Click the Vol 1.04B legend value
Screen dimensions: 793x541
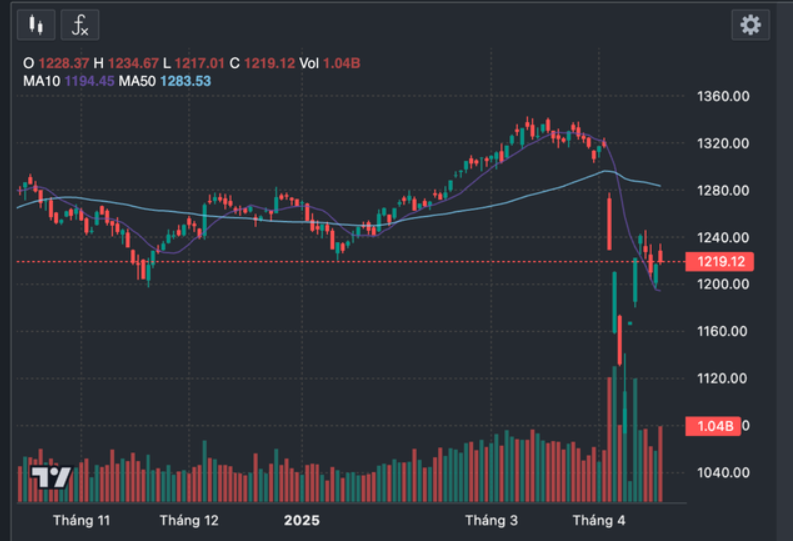click(x=331, y=63)
